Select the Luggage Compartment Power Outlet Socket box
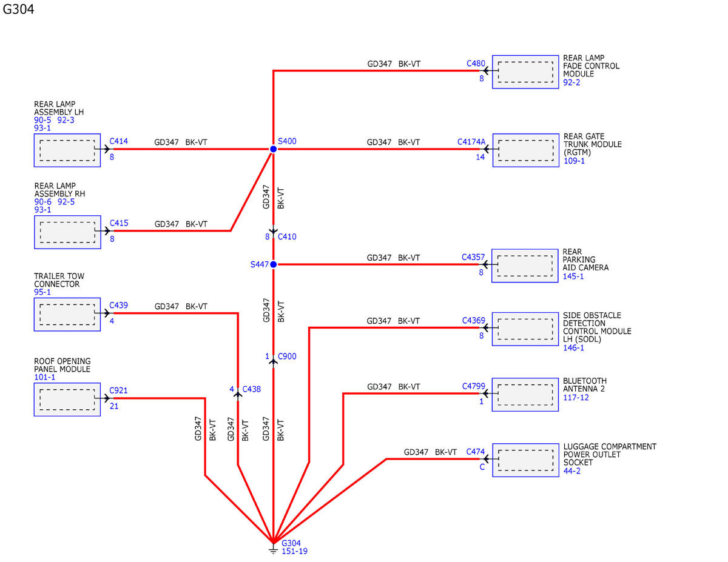The image size is (728, 562). click(x=525, y=461)
